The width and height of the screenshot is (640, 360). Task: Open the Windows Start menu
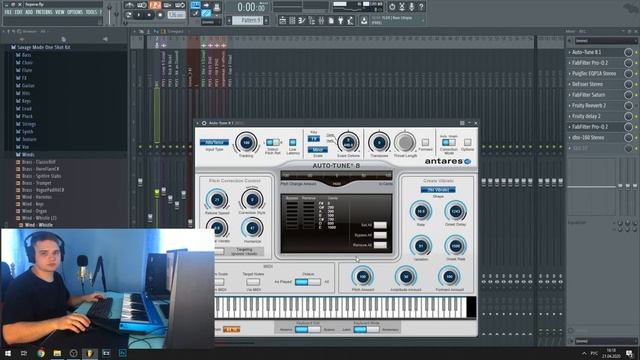coord(8,353)
